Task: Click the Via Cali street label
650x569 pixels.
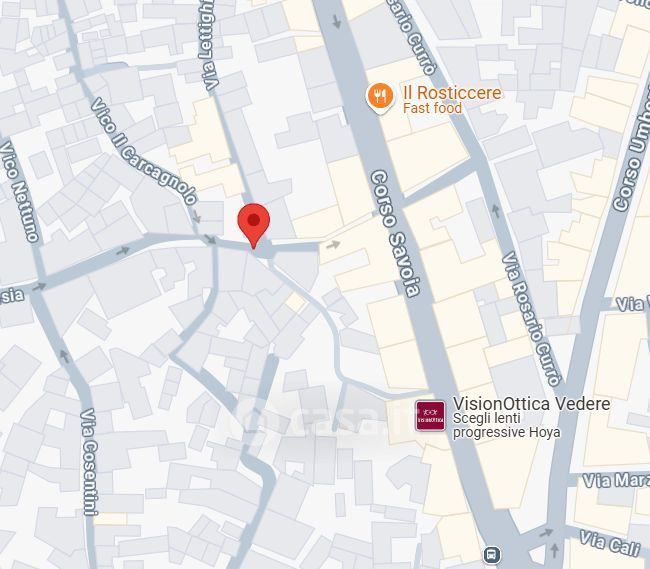Action: pyautogui.click(x=610, y=543)
